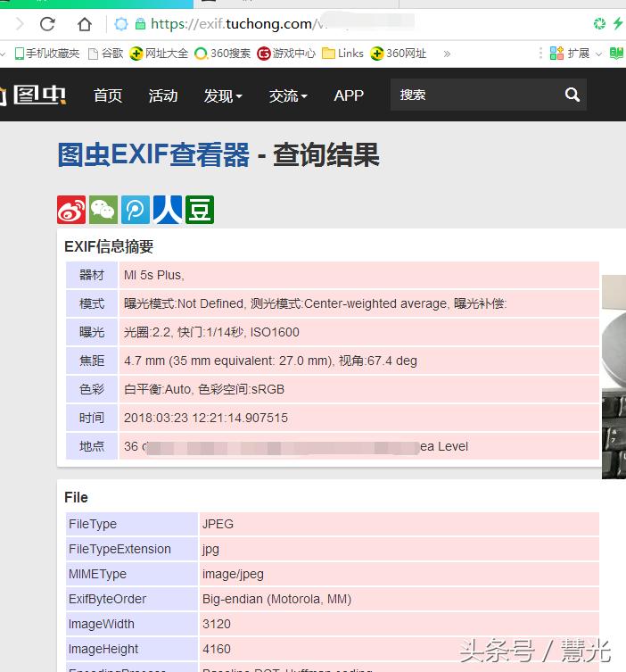The image size is (626, 672).
Task: Open the 谷歌 bookmark
Action: [x=106, y=54]
